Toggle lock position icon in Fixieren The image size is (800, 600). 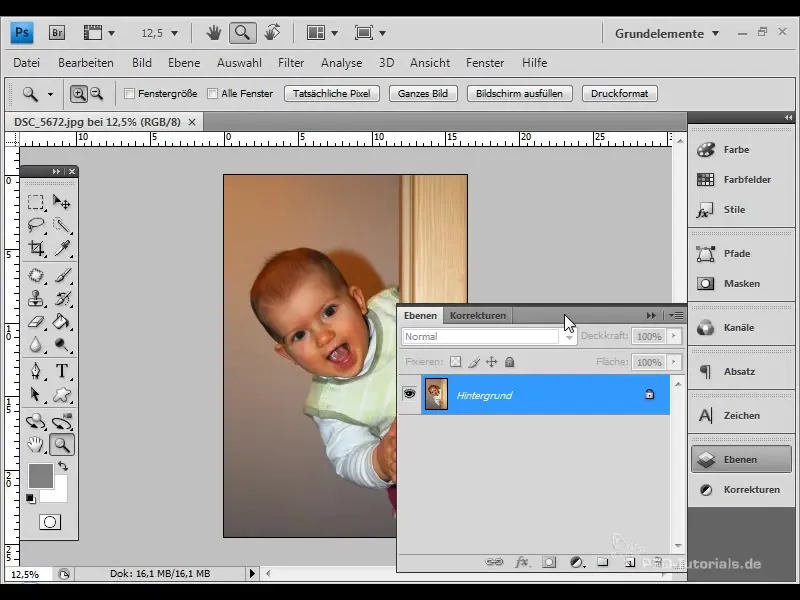point(491,362)
